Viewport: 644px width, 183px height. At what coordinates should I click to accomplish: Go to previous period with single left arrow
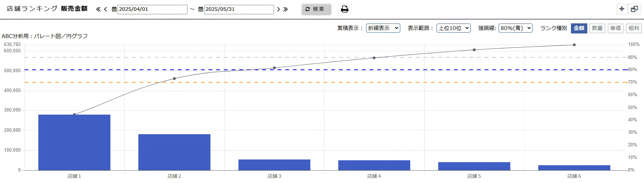(x=105, y=10)
